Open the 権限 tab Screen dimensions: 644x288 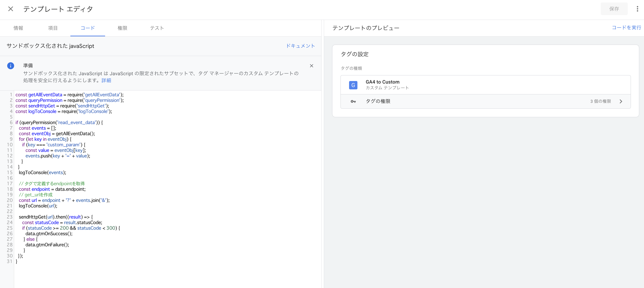122,28
